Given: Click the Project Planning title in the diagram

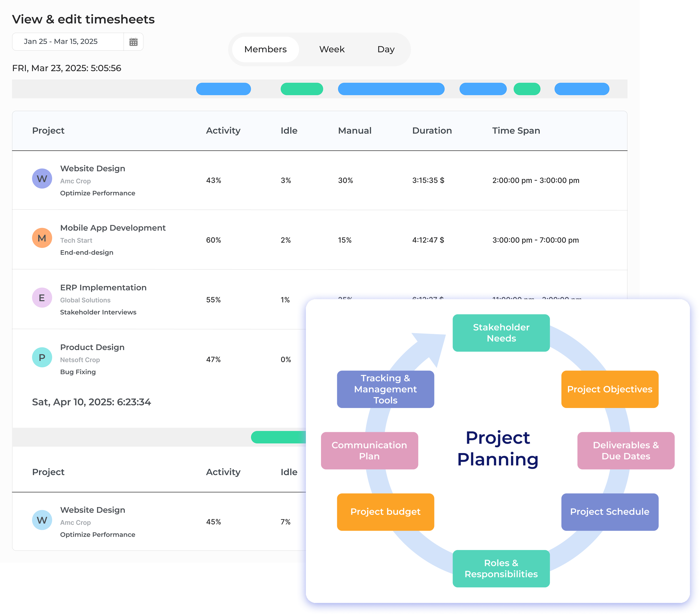Looking at the screenshot, I should pos(498,448).
